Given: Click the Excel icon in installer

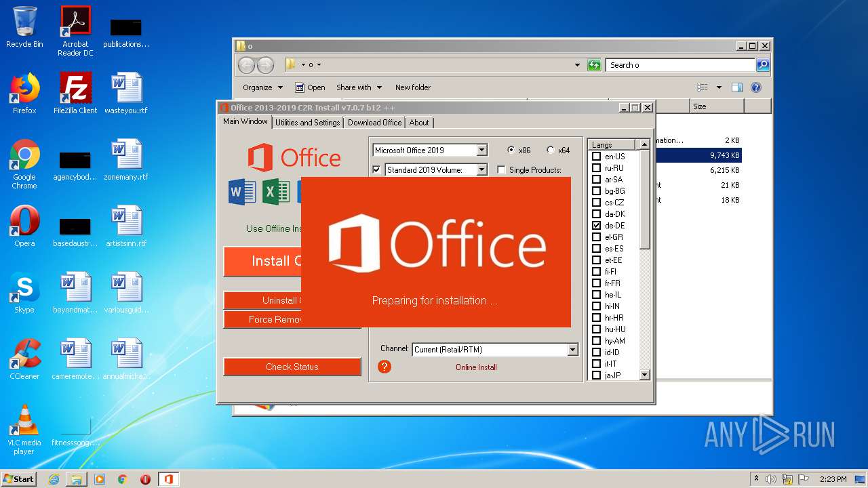Looking at the screenshot, I should [x=276, y=192].
